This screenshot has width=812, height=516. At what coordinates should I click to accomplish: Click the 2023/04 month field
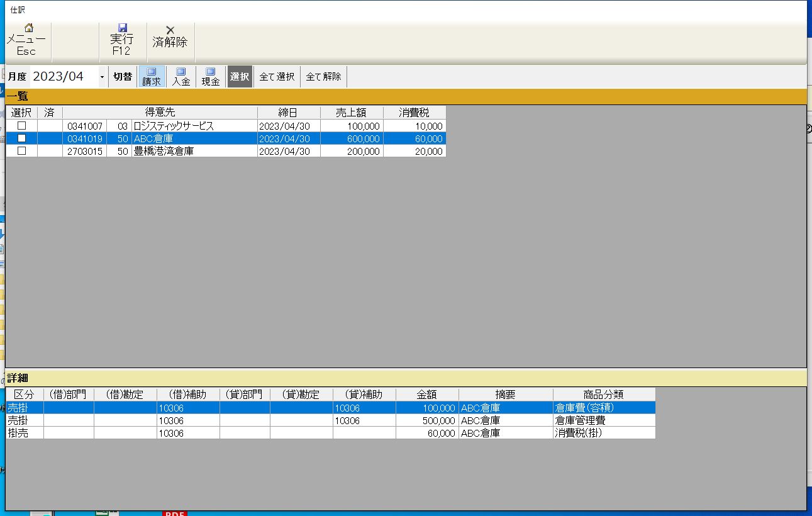(63, 77)
